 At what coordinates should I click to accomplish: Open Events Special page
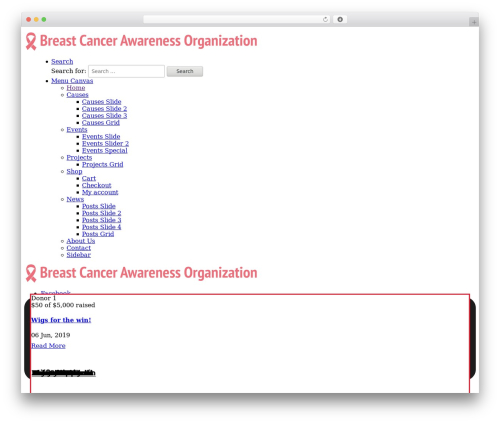(x=105, y=151)
